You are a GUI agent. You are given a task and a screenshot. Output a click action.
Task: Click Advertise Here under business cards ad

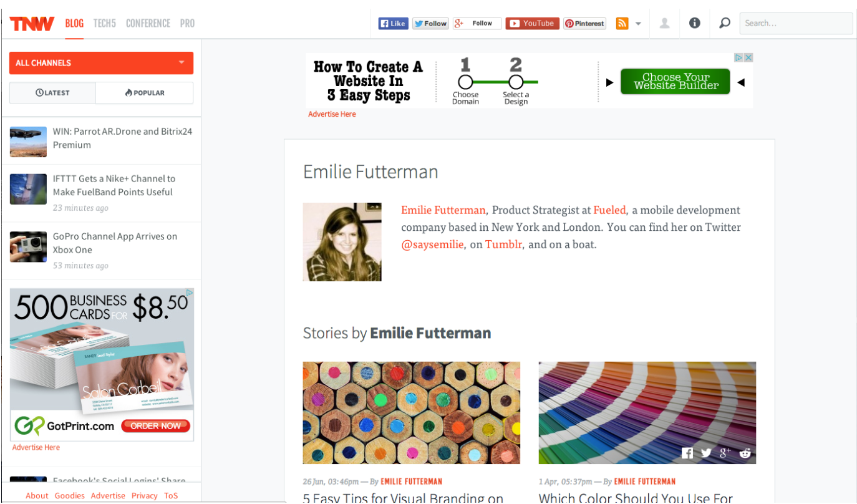36,447
